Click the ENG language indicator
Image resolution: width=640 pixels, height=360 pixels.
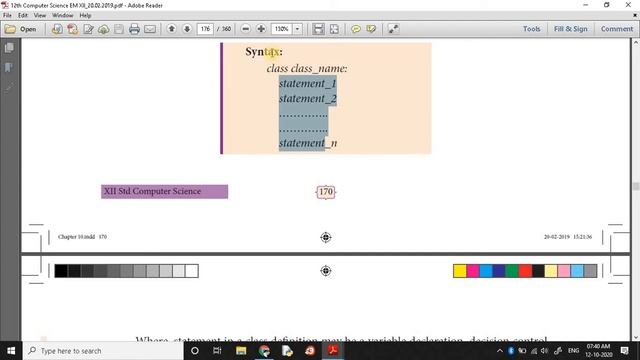[x=573, y=351]
